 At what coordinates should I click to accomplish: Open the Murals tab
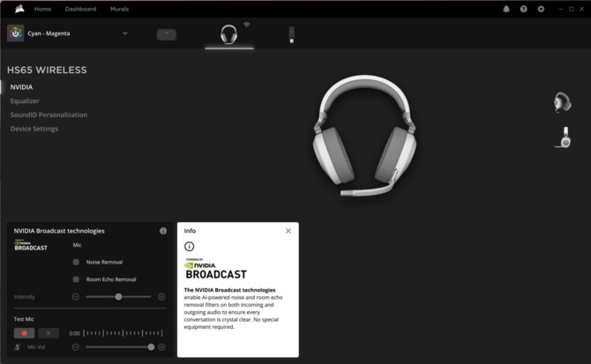(119, 9)
